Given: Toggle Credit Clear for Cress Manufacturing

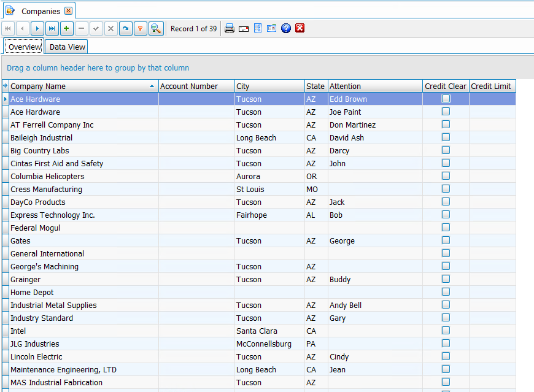Looking at the screenshot, I should click(x=446, y=189).
